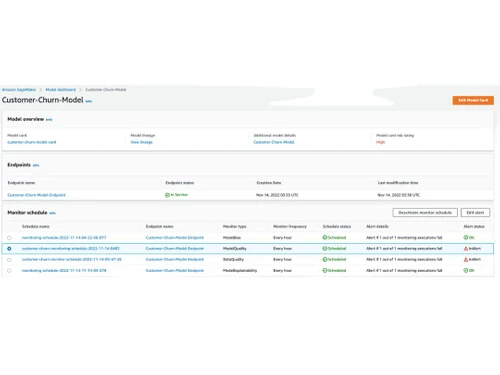Click Info link beside Monitor schedule
This screenshot has height=375, width=500.
click(52, 213)
